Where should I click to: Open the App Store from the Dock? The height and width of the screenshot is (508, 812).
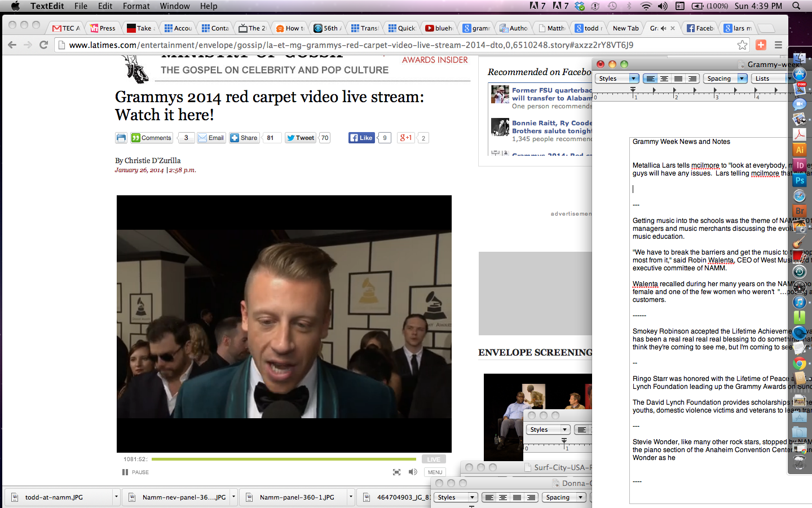point(800,74)
